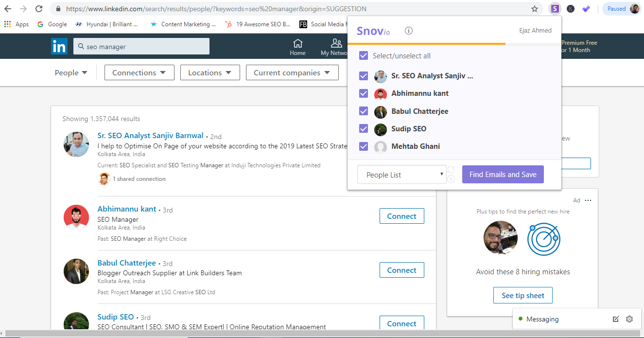The width and height of the screenshot is (644, 338).
Task: Open My Network tab
Action: (x=333, y=47)
